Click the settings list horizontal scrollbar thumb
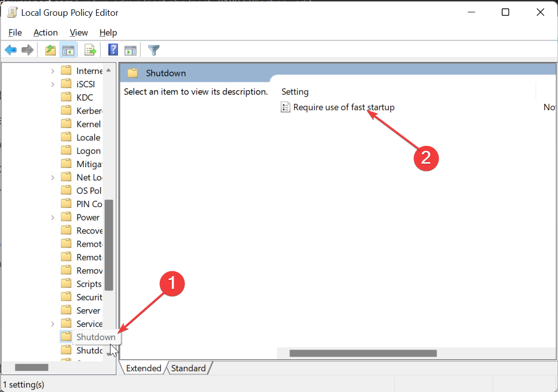The height and width of the screenshot is (392, 558). click(363, 353)
